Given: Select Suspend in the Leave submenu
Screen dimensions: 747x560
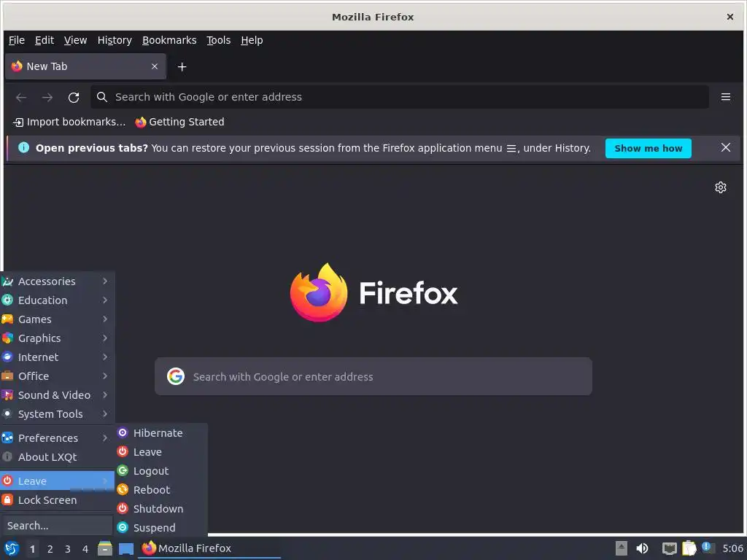Looking at the screenshot, I should pyautogui.click(x=161, y=528).
